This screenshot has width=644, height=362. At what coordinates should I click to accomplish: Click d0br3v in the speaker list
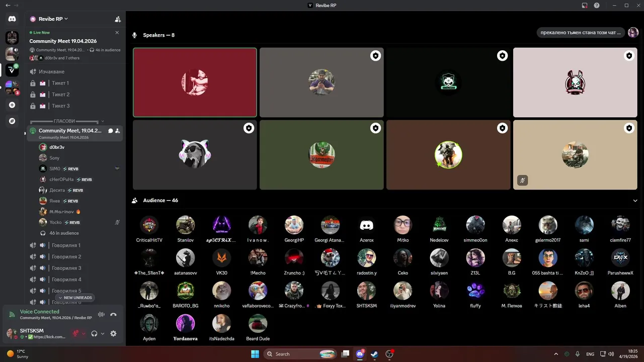coord(79,147)
